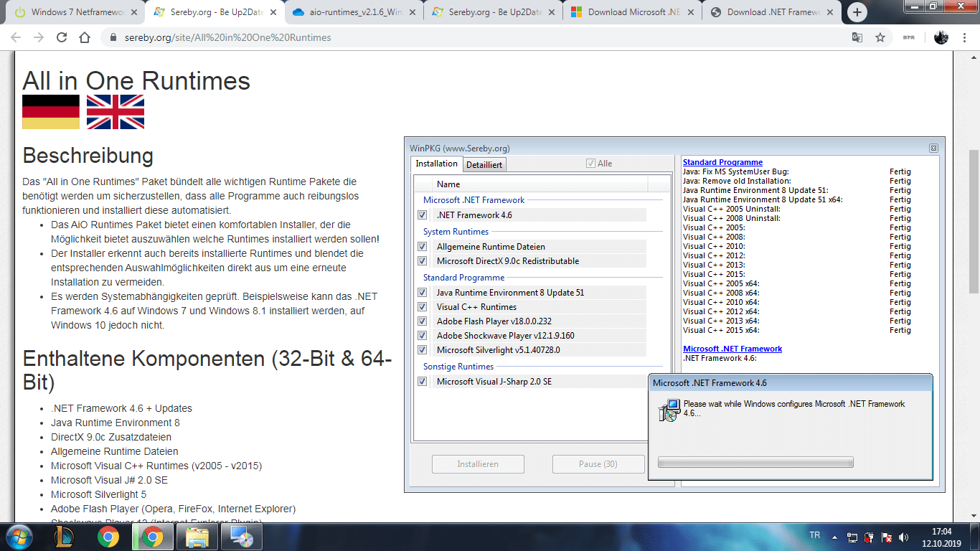Click the Pause (30) button

[598, 464]
